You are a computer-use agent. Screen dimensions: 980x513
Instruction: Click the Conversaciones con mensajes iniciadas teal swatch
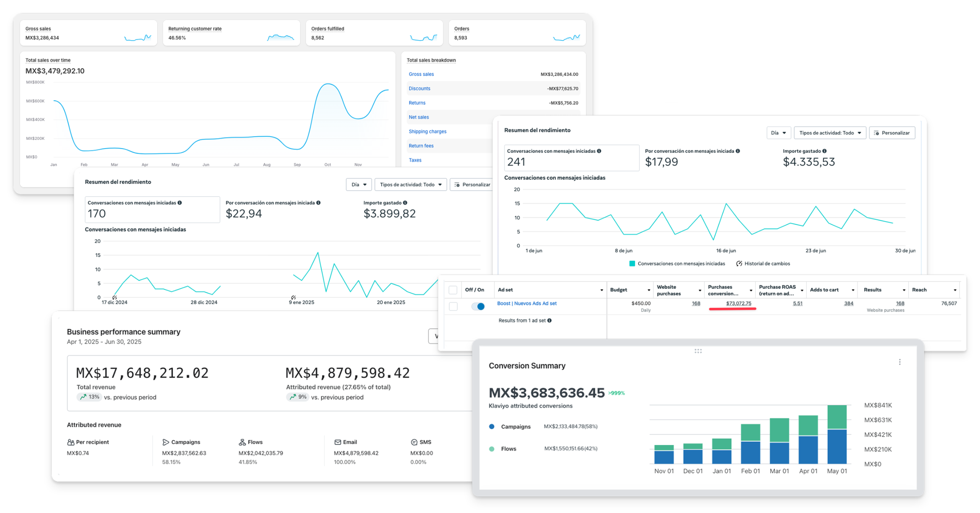coord(632,264)
